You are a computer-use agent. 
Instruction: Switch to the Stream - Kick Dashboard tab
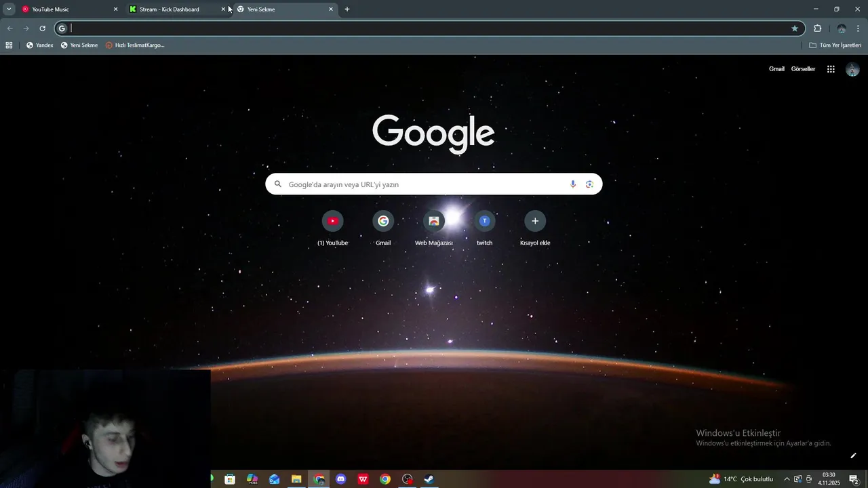pyautogui.click(x=176, y=9)
